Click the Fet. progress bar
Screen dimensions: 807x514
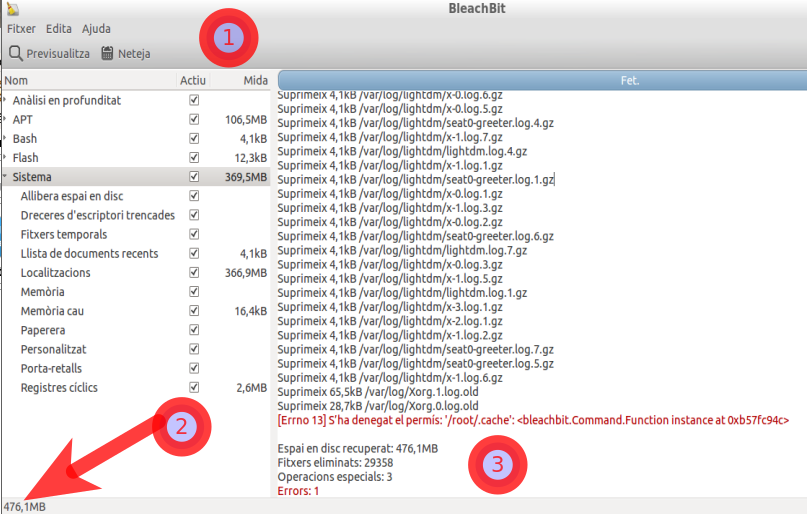[542, 81]
